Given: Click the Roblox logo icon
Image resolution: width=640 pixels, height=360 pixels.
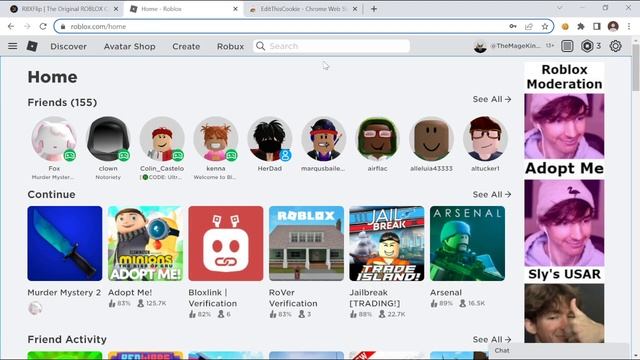Looking at the screenshot, I should (32, 46).
